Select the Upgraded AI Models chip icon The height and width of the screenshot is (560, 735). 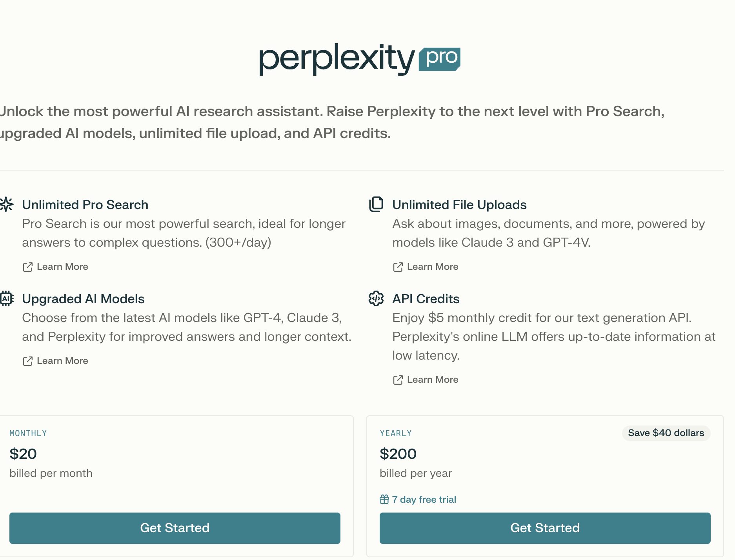click(x=6, y=298)
